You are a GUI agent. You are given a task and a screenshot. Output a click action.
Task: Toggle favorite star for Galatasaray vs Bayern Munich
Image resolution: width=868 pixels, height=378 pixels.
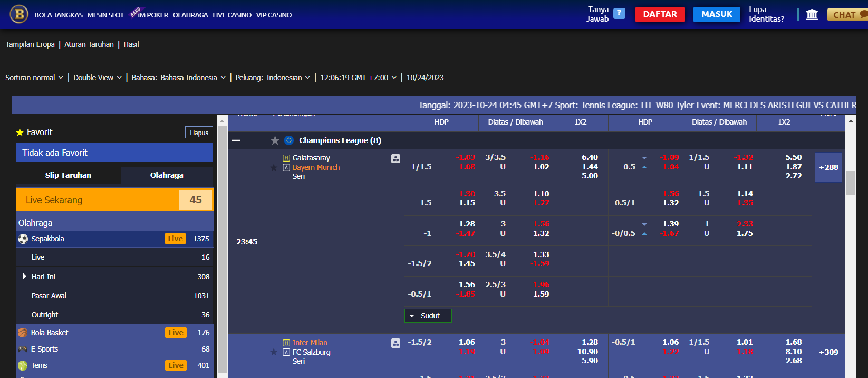click(x=274, y=167)
